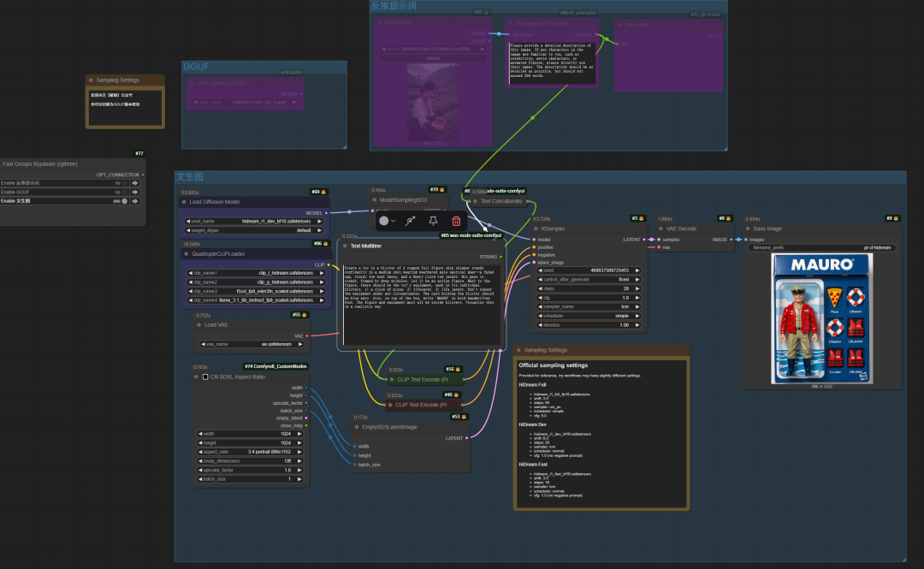Jump to the 反推提示词 group via its arrow icon

coord(135,183)
